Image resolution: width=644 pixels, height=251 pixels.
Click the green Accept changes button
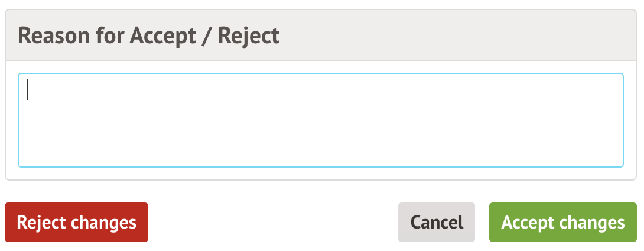click(x=562, y=223)
